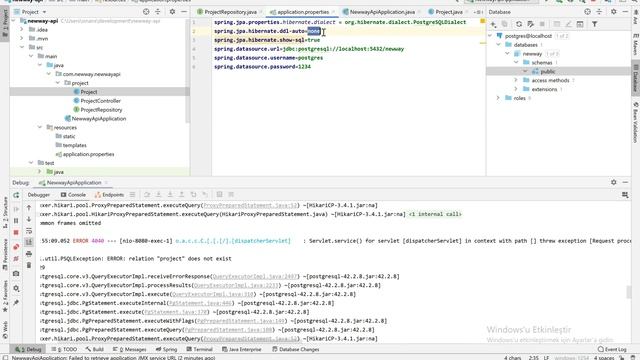Pause the running debug program
640x360 pixels.
click(x=16, y=221)
